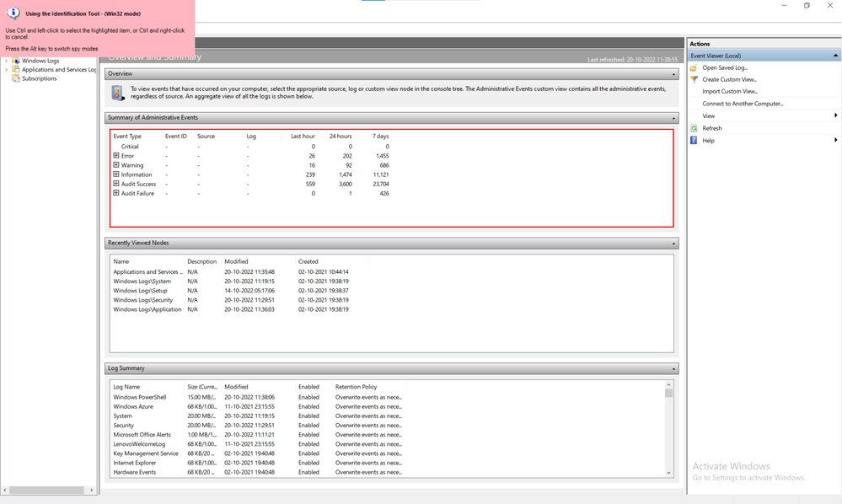
Task: Select Windows Logs\Security in Recently Viewed Nodes
Action: click(143, 300)
